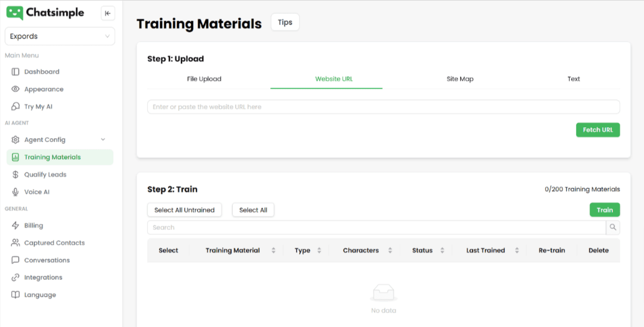Open Appearance via the eye icon
The height and width of the screenshot is (327, 644).
click(16, 89)
